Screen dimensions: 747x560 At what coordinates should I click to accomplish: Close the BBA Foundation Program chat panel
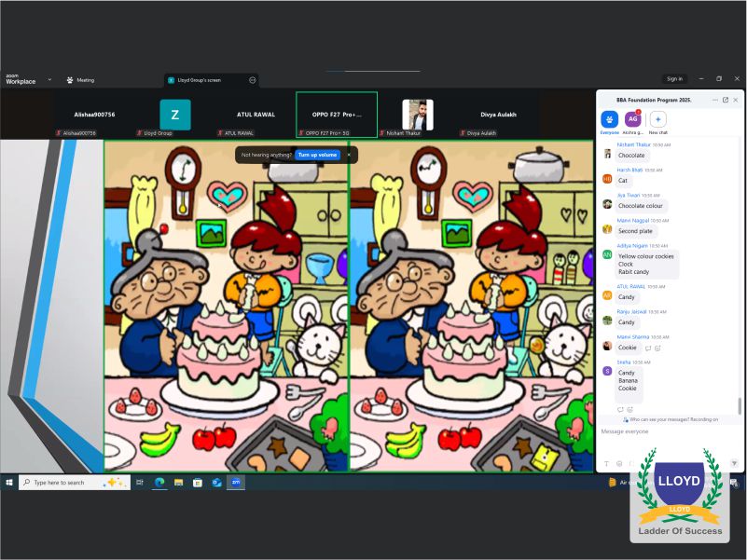coord(736,100)
